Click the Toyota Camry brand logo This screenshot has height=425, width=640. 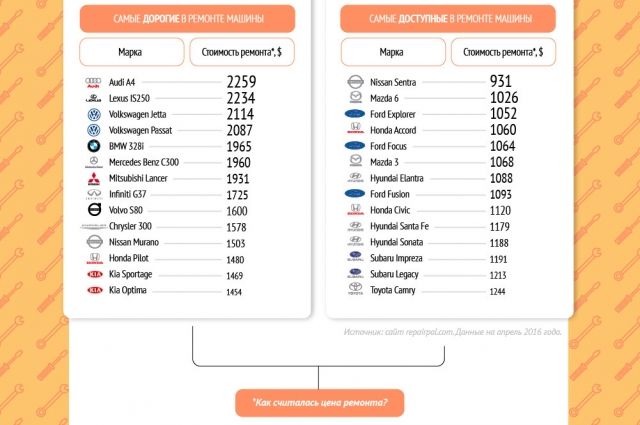(354, 290)
